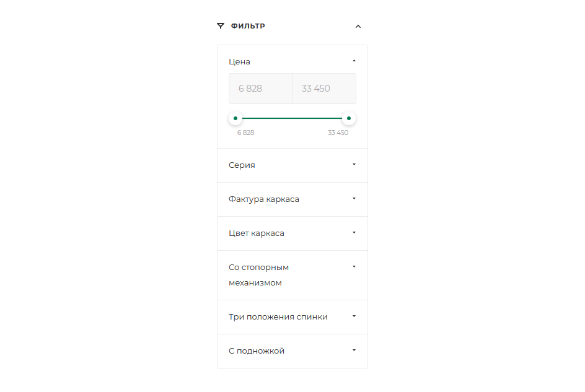585x392 pixels.
Task: Click the right price slider handle
Action: (x=349, y=118)
